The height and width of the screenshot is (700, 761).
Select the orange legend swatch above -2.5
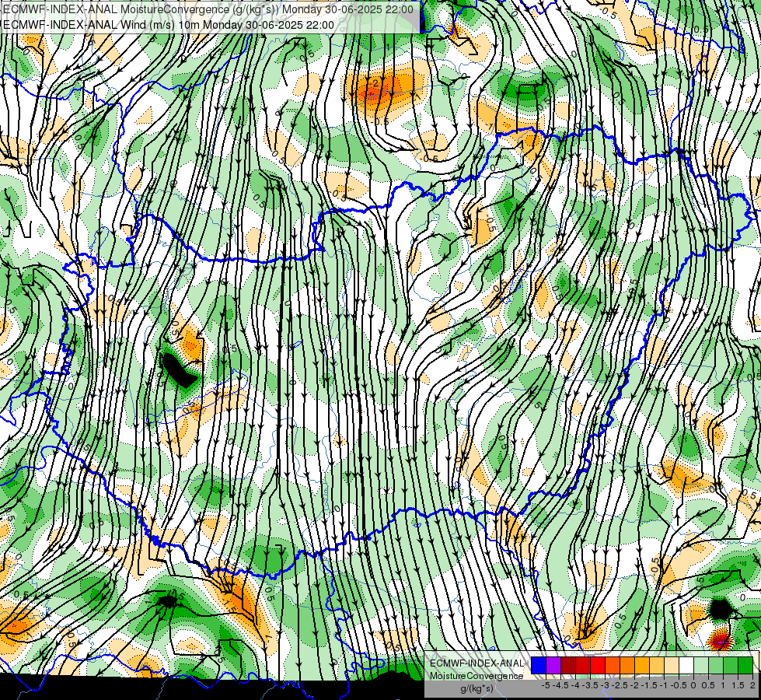point(627,666)
